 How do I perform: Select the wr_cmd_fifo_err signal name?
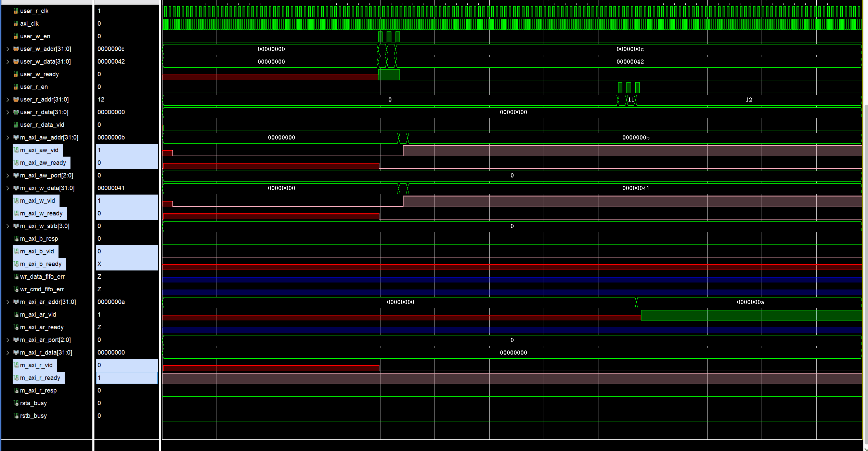point(42,289)
